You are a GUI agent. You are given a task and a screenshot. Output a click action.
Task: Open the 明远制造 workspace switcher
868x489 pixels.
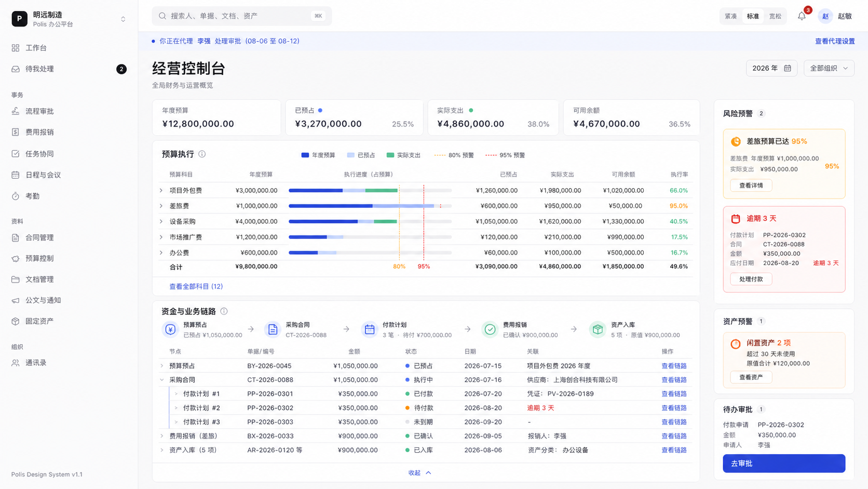point(69,19)
